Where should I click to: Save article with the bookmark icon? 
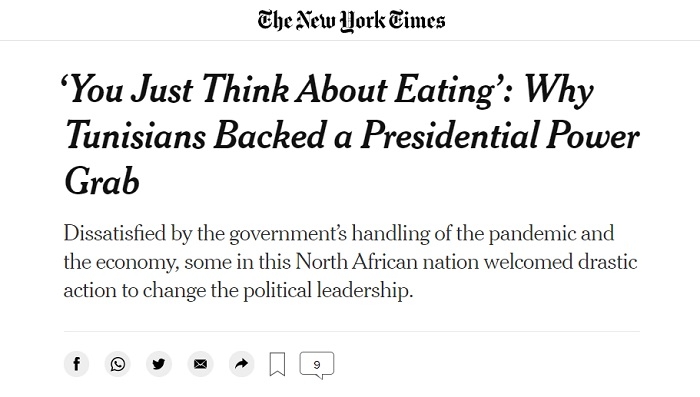click(277, 364)
